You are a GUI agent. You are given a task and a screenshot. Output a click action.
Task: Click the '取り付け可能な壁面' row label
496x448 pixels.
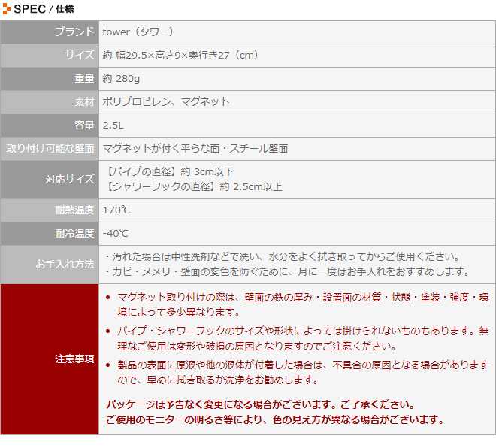point(50,148)
